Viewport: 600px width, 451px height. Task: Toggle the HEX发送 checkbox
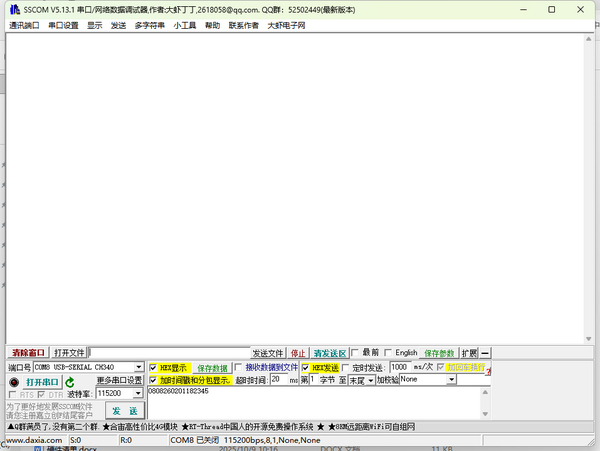(305, 368)
